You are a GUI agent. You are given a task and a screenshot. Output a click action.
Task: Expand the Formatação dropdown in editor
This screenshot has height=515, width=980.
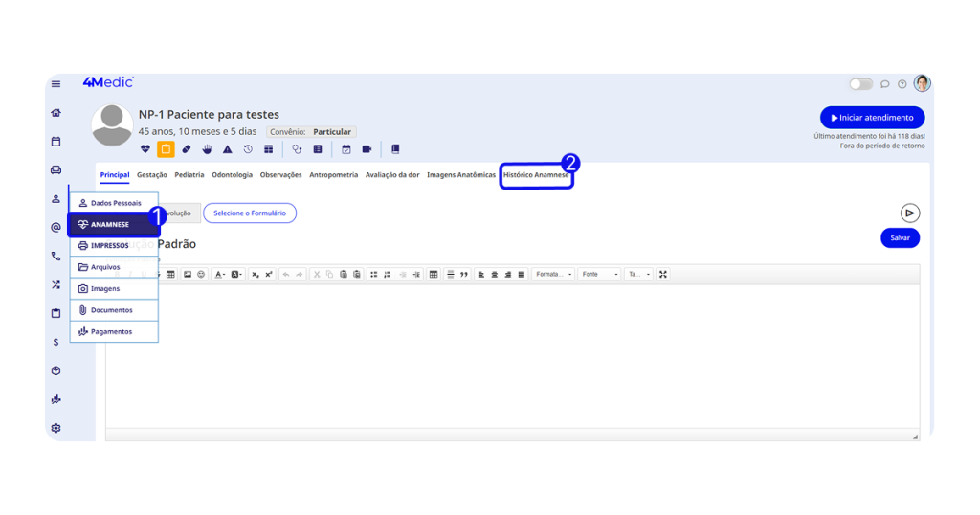(x=554, y=275)
